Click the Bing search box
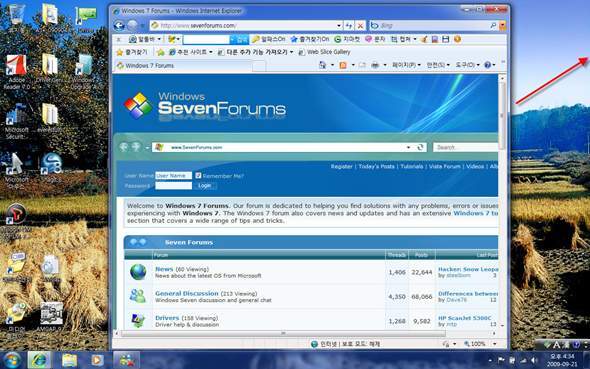The width and height of the screenshot is (590, 369). [x=433, y=25]
